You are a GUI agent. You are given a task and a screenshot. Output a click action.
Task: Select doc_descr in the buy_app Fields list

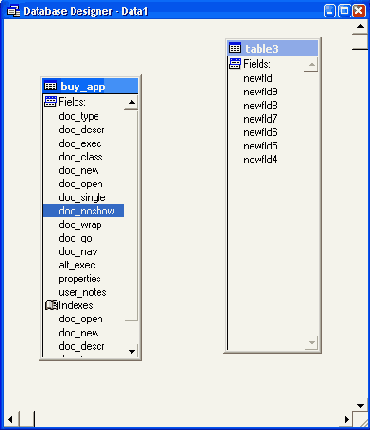pos(81,130)
